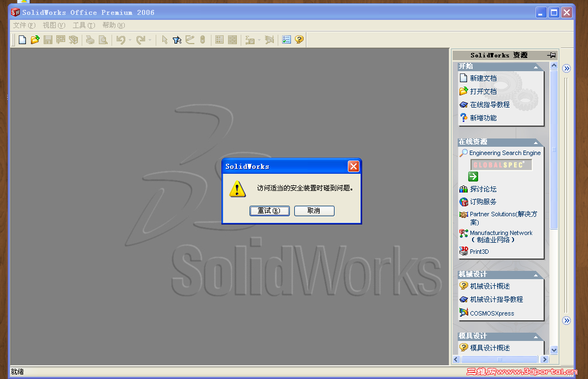Image resolution: width=588 pixels, height=379 pixels.
Task: Click the green arrow search go button
Action: click(x=473, y=177)
